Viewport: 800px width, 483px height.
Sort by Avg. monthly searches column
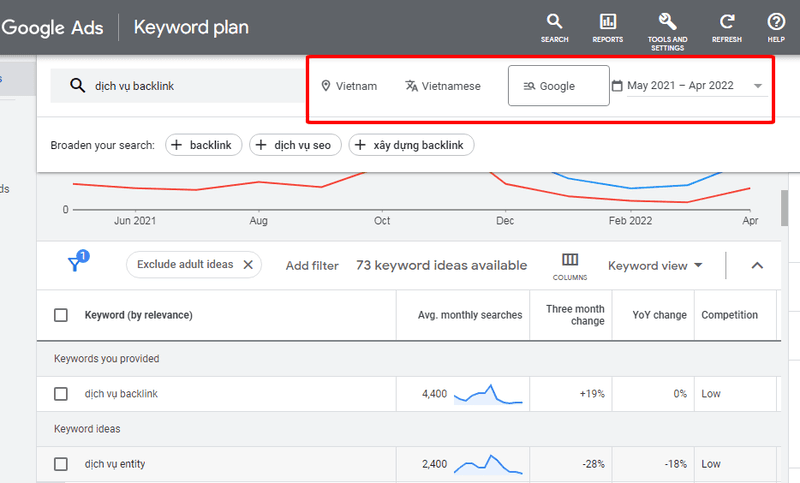pyautogui.click(x=470, y=315)
